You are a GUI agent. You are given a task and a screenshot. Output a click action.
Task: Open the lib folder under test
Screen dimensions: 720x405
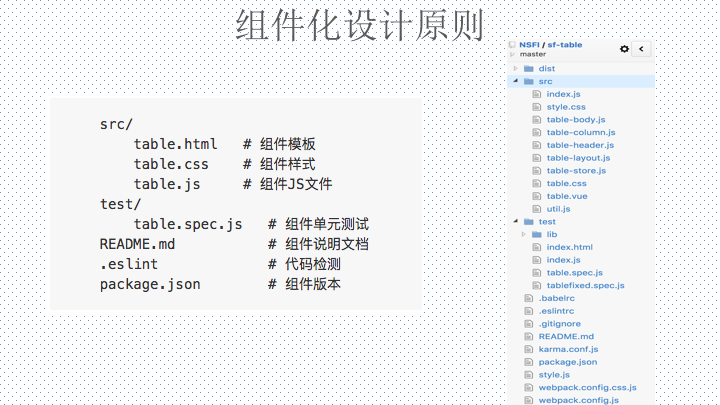click(x=551, y=235)
